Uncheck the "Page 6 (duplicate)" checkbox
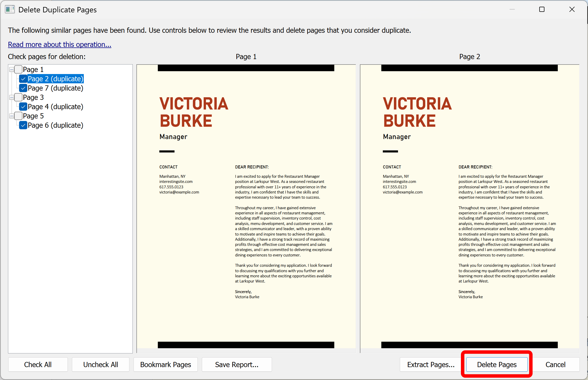Screen dimensions: 588x380 23,125
